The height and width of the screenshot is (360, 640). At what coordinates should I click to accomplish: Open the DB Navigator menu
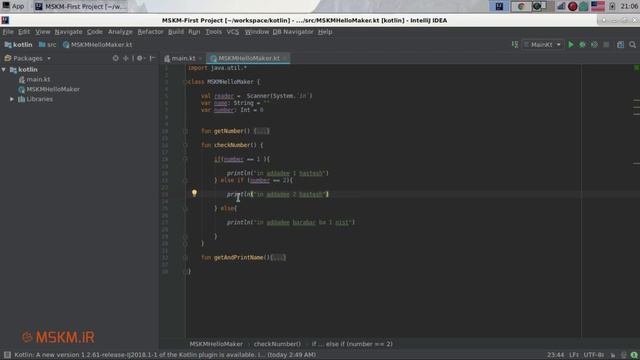click(x=293, y=32)
